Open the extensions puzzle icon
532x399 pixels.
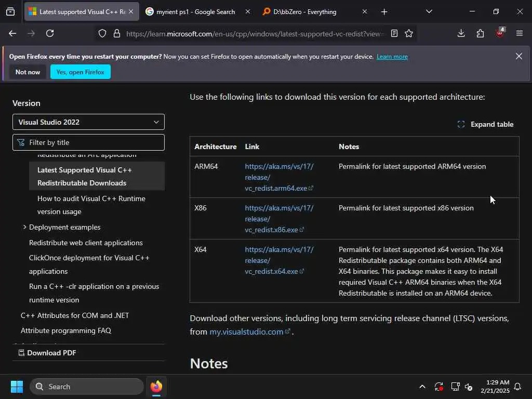(480, 33)
